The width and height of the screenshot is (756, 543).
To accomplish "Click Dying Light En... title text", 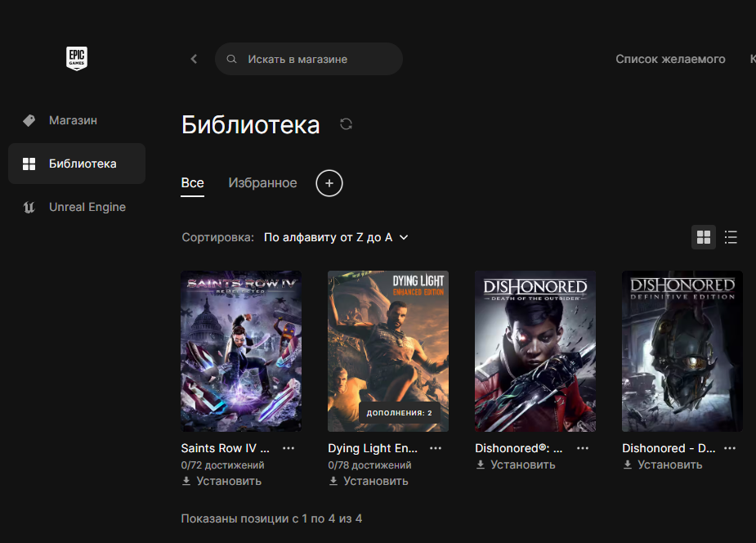I will pyautogui.click(x=373, y=448).
